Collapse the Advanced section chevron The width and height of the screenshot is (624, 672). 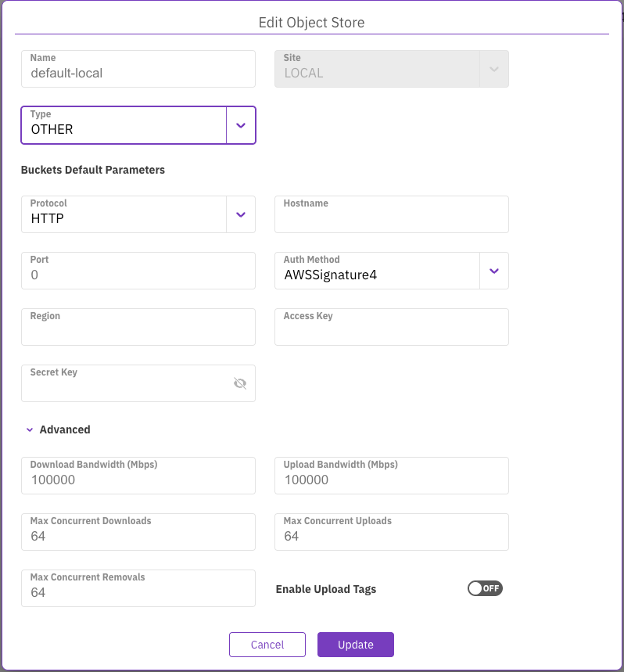point(30,429)
